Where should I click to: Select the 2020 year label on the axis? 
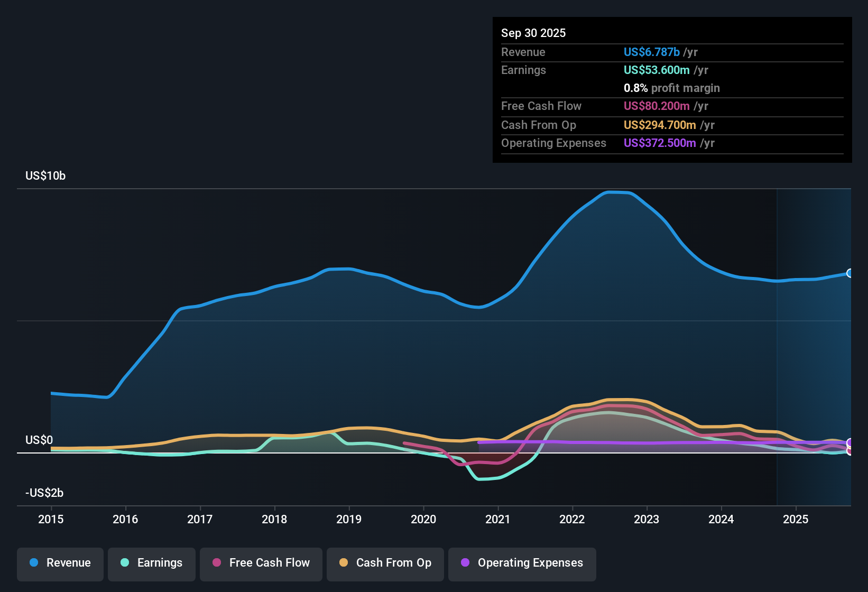pyautogui.click(x=423, y=520)
